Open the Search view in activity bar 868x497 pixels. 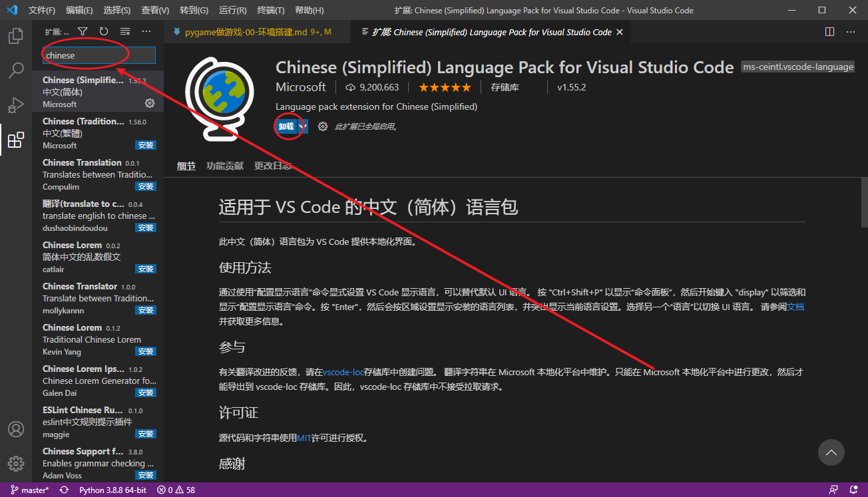(16, 70)
